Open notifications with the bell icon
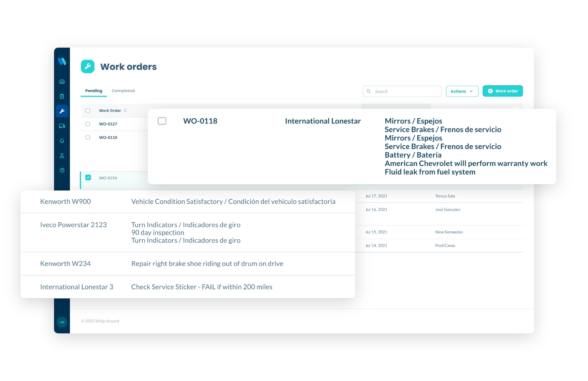This screenshot has height=381, width=588. coord(62,141)
